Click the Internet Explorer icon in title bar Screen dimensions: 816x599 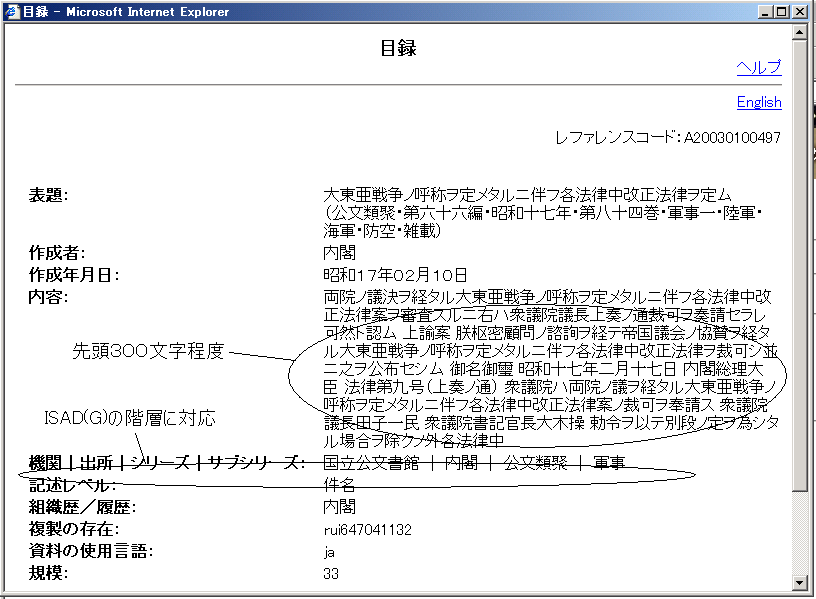click(13, 12)
